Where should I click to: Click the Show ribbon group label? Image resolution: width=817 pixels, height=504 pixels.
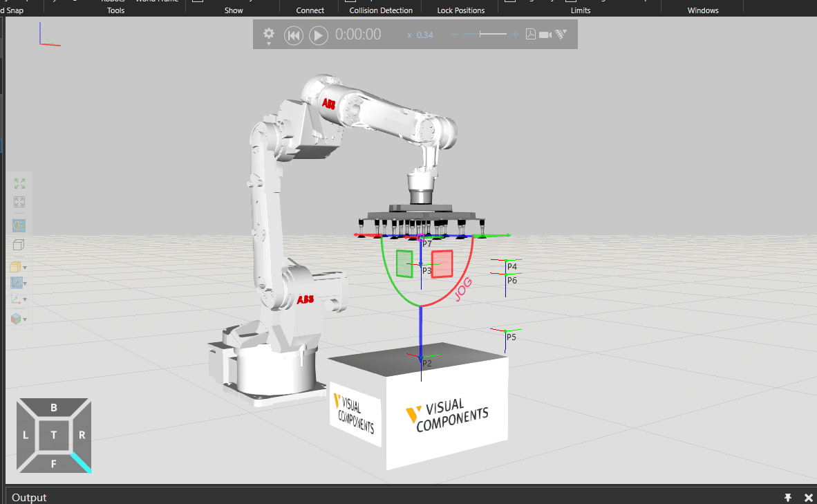[234, 10]
